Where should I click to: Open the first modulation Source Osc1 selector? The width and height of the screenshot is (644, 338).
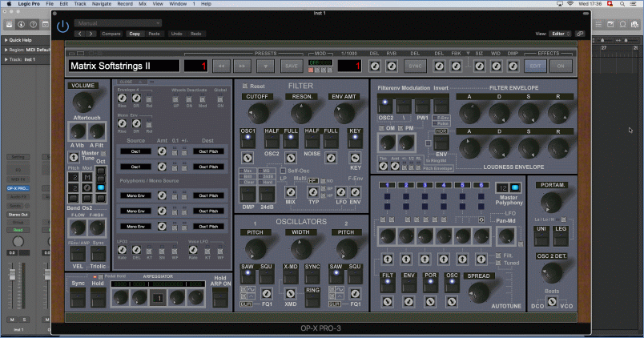[135, 151]
